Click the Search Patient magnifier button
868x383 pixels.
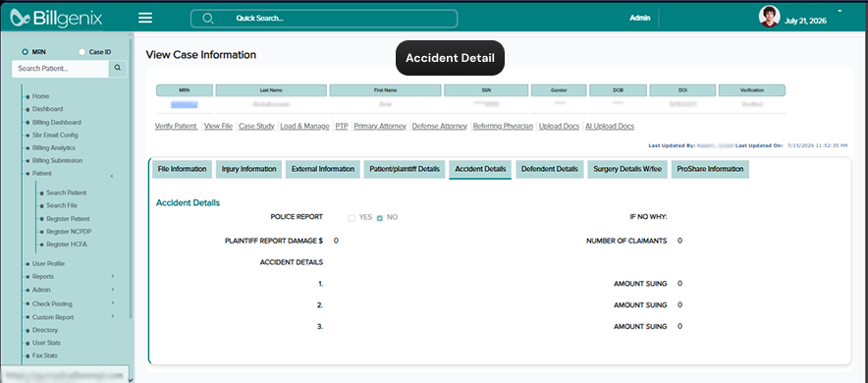click(118, 69)
